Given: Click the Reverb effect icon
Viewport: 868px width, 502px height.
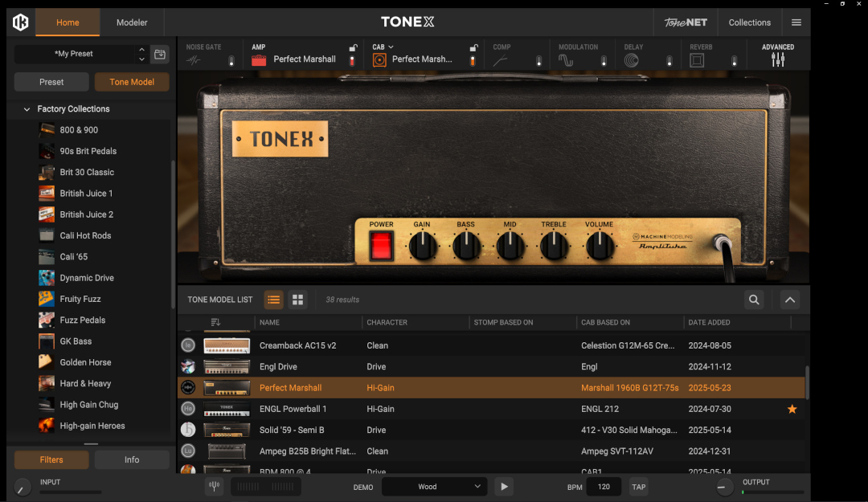Looking at the screenshot, I should click(x=697, y=59).
